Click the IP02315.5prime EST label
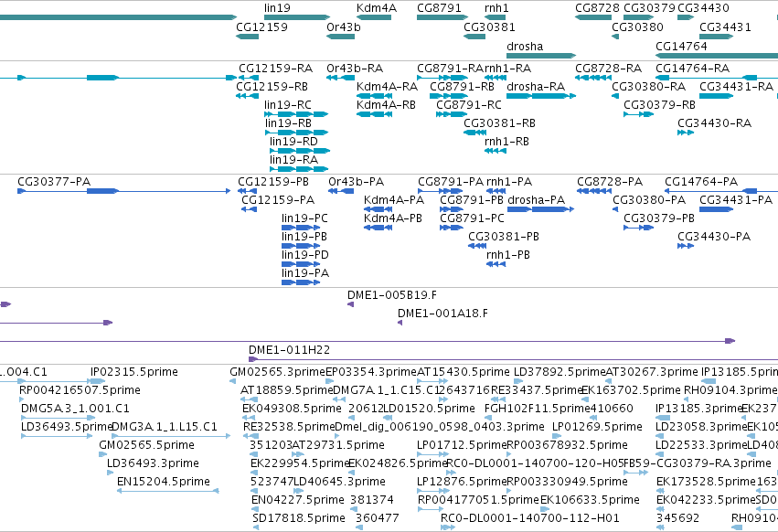778x532 pixels. [x=134, y=372]
